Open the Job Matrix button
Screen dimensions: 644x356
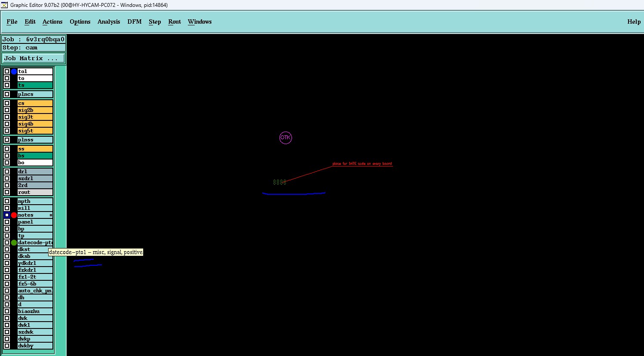click(34, 58)
